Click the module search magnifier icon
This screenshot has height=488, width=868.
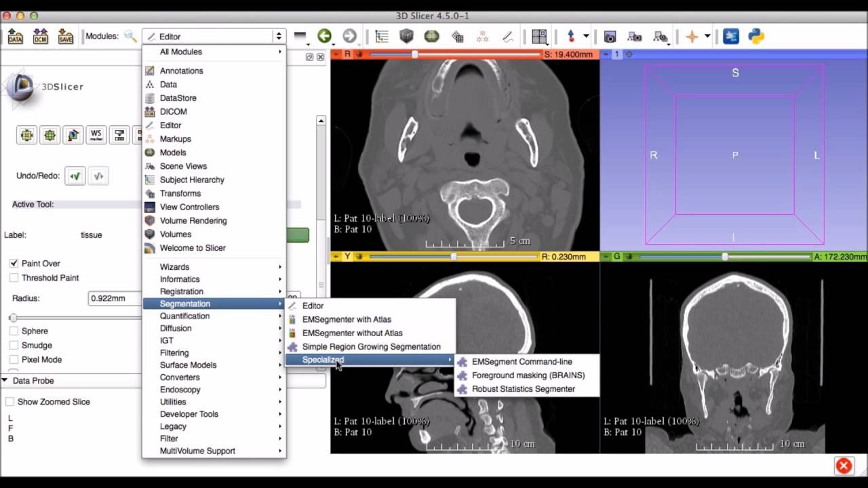point(130,37)
